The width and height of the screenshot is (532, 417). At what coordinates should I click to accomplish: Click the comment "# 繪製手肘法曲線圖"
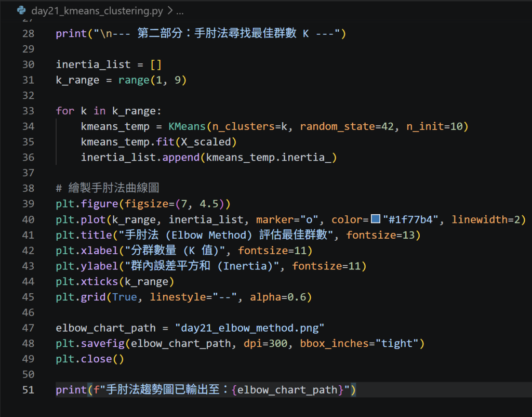(108, 188)
